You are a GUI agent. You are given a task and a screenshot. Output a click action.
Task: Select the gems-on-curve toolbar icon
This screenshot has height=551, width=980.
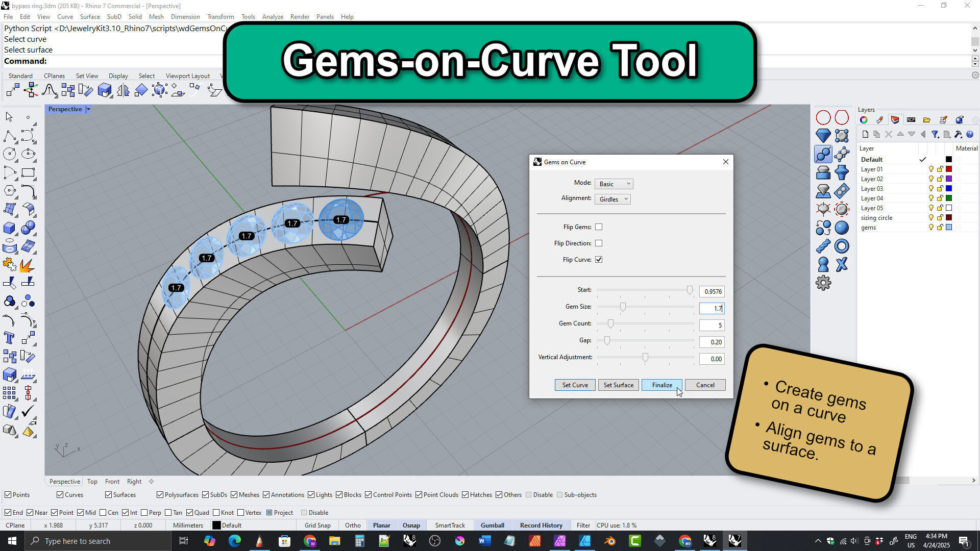coord(823,154)
